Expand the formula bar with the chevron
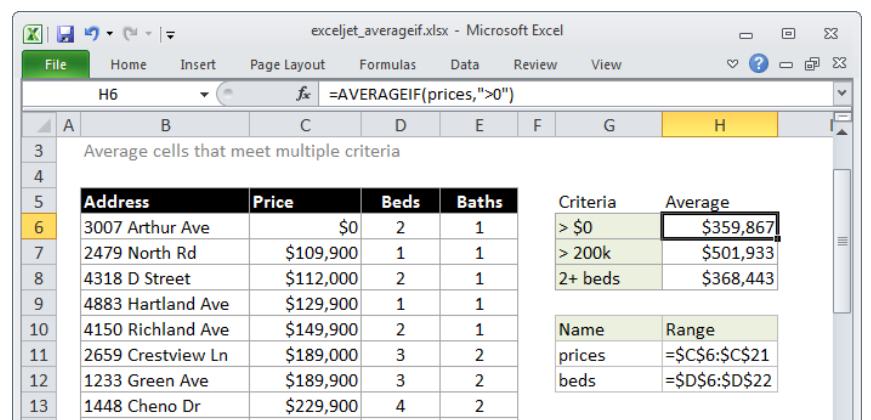Screen dimensions: 871x420 841,94
